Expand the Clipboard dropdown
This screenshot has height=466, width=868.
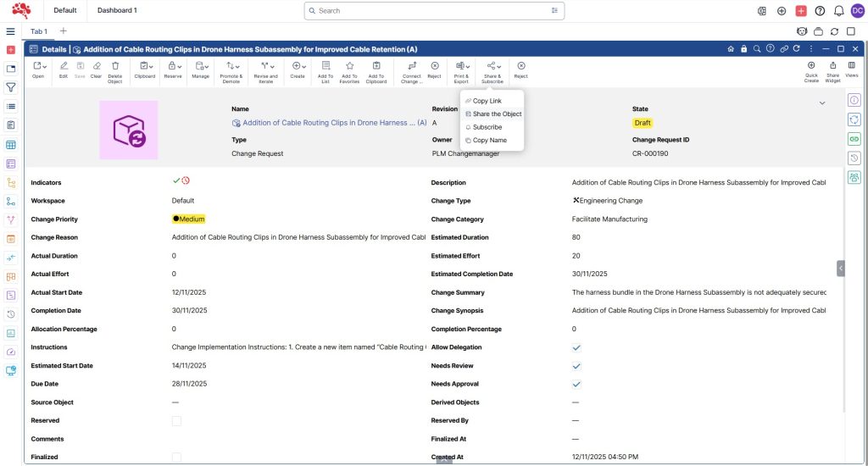[x=151, y=66]
